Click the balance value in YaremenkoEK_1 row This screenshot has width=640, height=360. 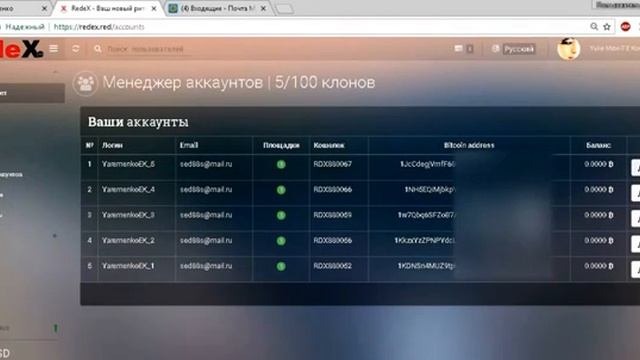(x=599, y=266)
